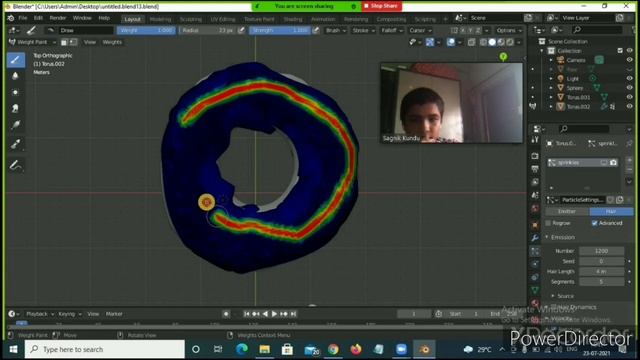Open the Object properties tab
The width and height of the screenshot is (640, 360).
pyautogui.click(x=535, y=225)
